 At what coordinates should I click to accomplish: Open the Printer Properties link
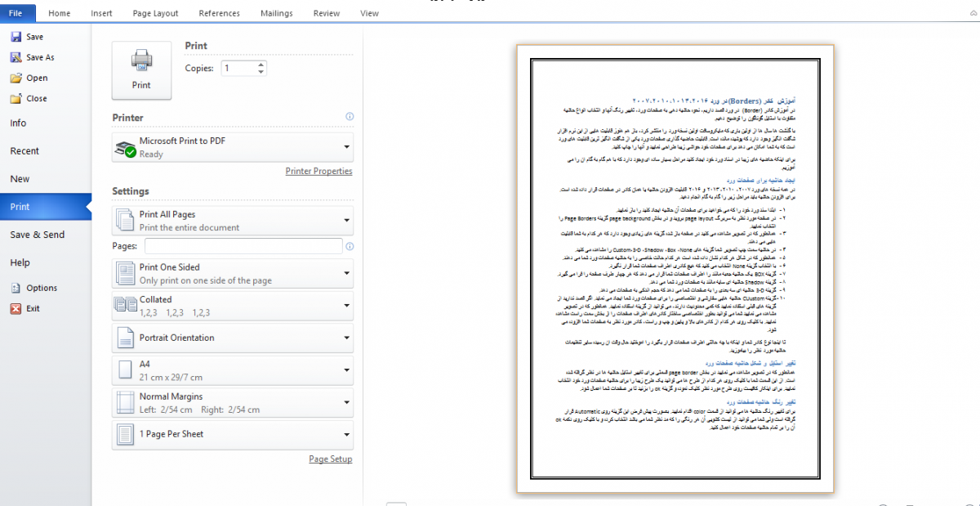point(318,171)
